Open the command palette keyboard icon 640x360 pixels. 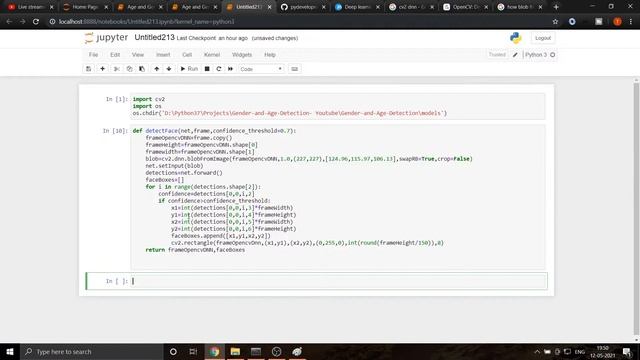(295, 69)
